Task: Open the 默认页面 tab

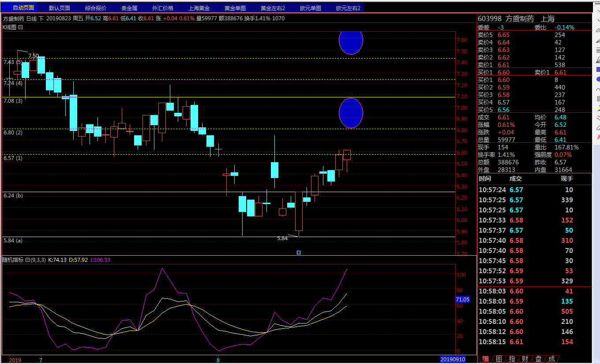Action: [x=60, y=8]
